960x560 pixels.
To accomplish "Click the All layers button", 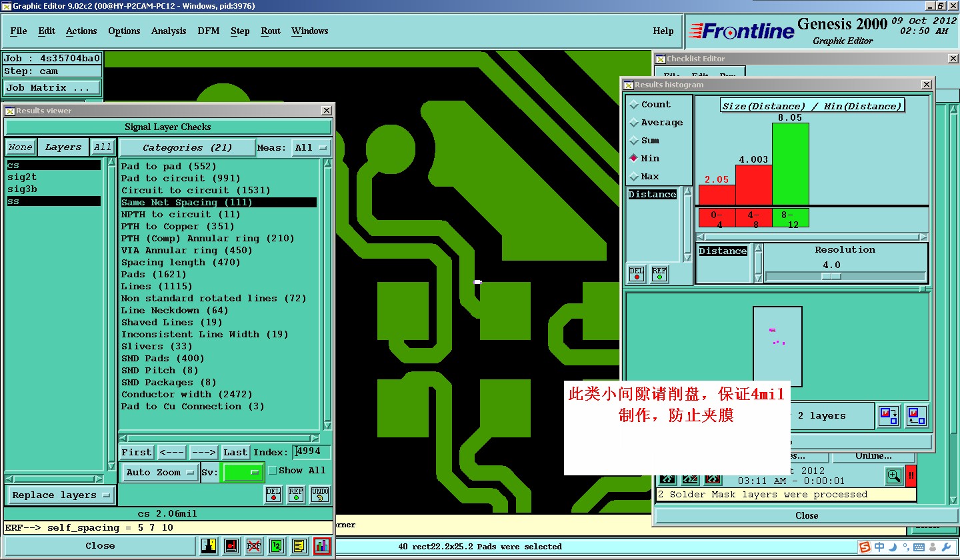I will point(103,147).
